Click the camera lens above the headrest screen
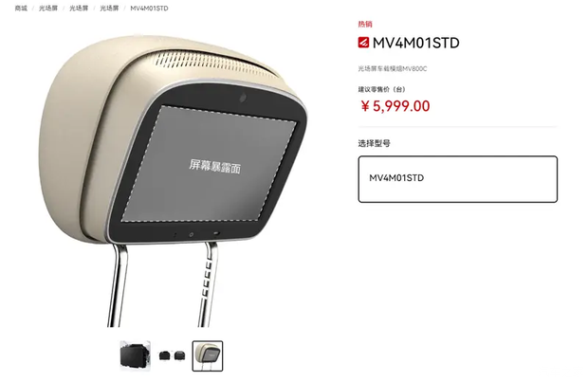The height and width of the screenshot is (382, 588). pos(243,99)
